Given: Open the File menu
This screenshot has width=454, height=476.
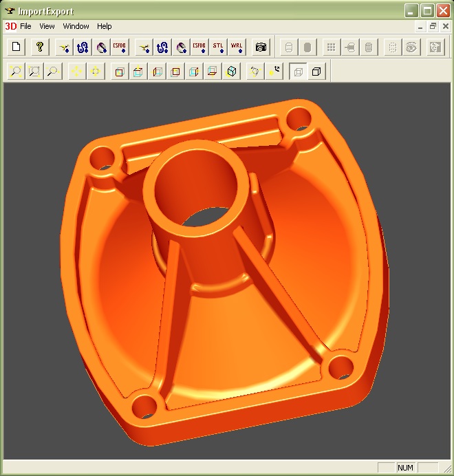Looking at the screenshot, I should point(25,26).
